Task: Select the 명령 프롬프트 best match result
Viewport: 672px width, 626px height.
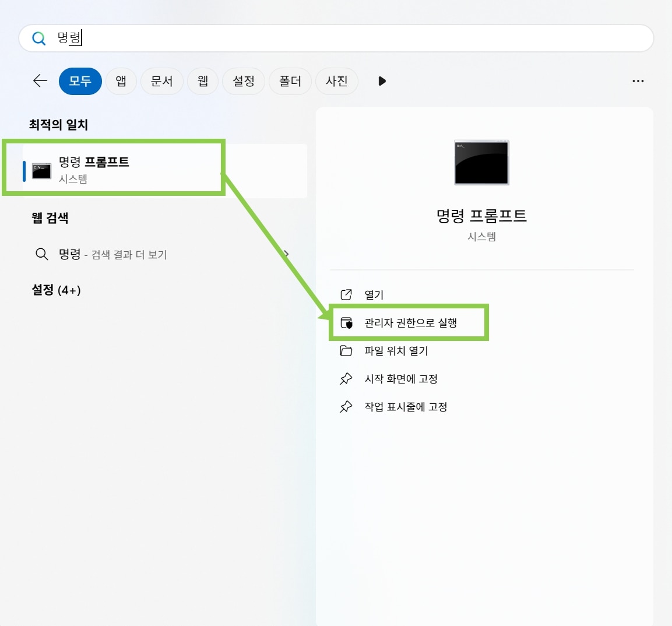Action: [x=165, y=171]
